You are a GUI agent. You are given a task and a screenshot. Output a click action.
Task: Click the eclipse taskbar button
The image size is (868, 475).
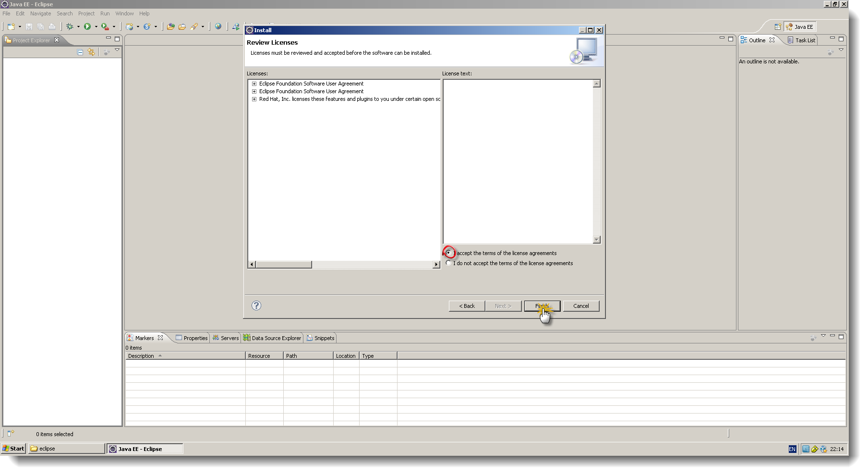click(66, 448)
